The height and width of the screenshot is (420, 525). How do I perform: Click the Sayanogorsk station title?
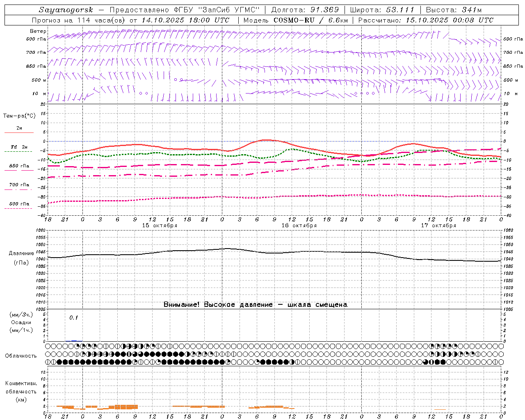[x=66, y=10]
